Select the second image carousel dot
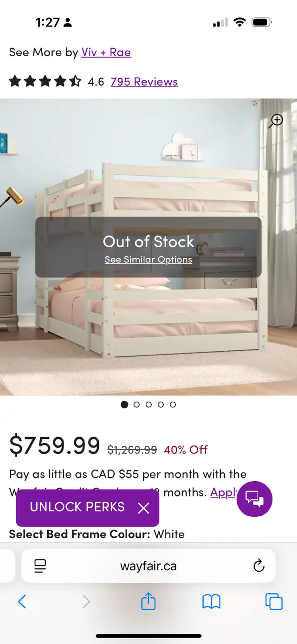 pyautogui.click(x=136, y=405)
